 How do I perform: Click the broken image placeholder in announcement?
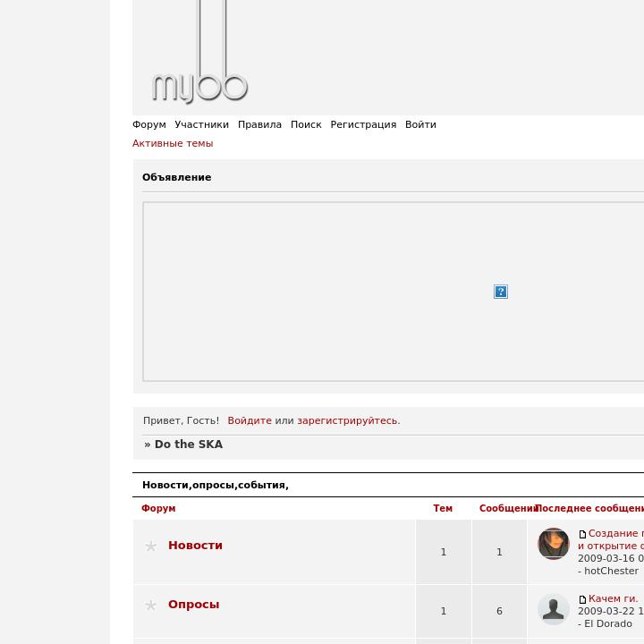[501, 292]
